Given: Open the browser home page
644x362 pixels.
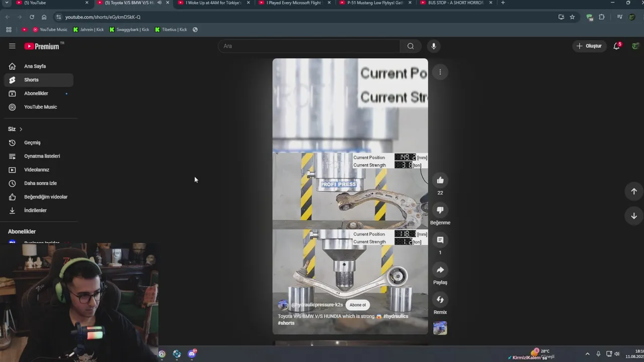Looking at the screenshot, I should [x=44, y=17].
